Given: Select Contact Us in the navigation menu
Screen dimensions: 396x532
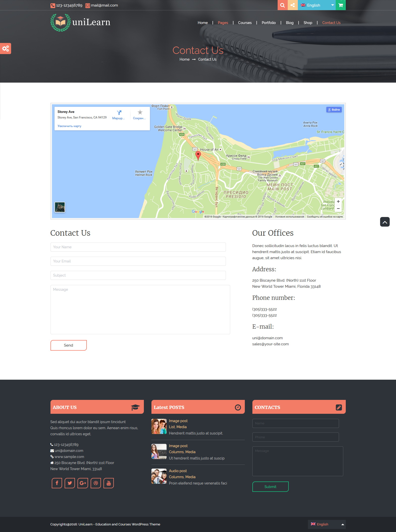Looking at the screenshot, I should (331, 23).
